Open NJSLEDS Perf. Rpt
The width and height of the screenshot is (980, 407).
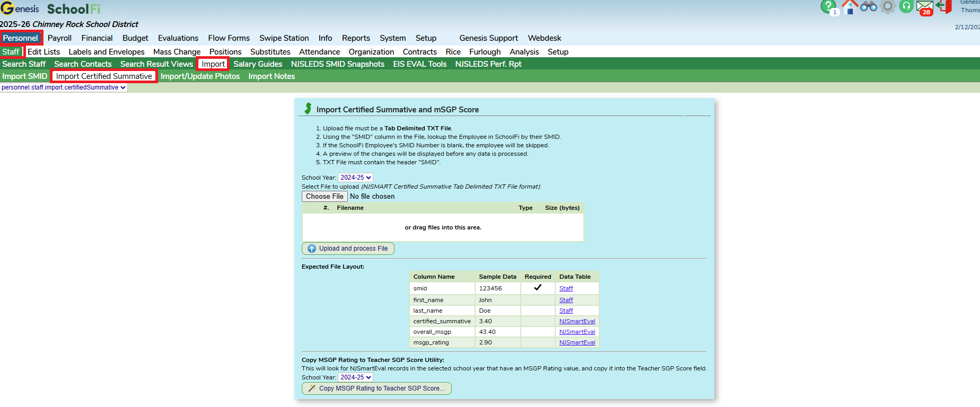pos(488,64)
